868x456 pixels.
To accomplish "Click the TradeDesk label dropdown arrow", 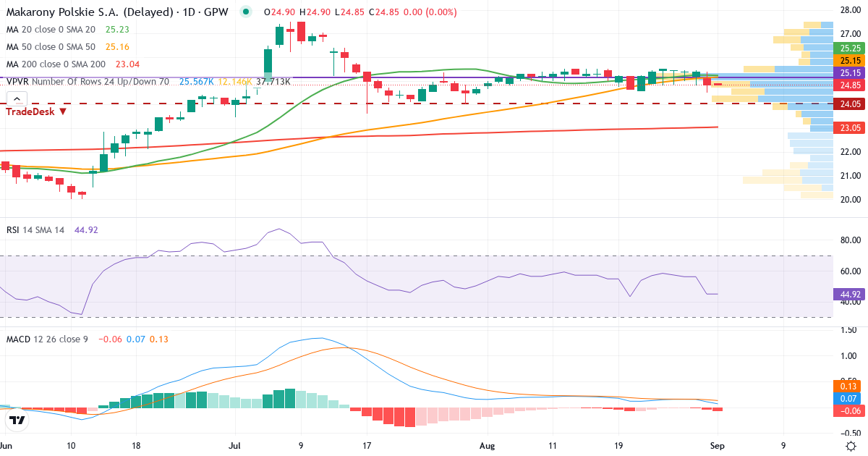I will coord(63,111).
